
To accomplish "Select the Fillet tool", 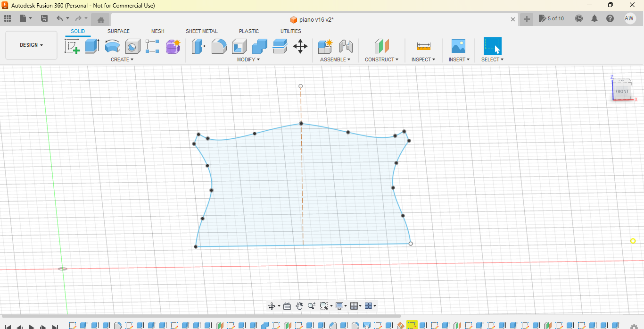I will (x=219, y=46).
